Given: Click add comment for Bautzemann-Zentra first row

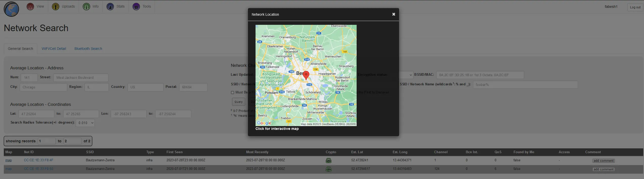Looking at the screenshot, I should 603,161.
